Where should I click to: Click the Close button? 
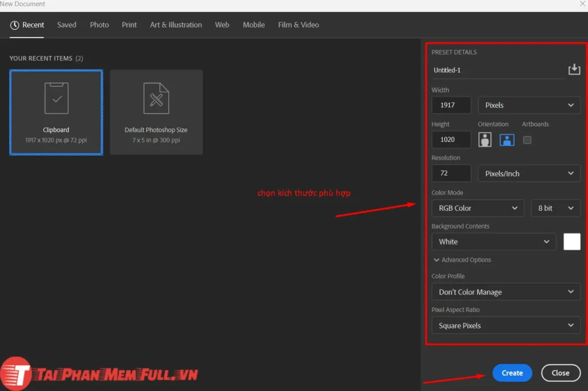point(560,373)
